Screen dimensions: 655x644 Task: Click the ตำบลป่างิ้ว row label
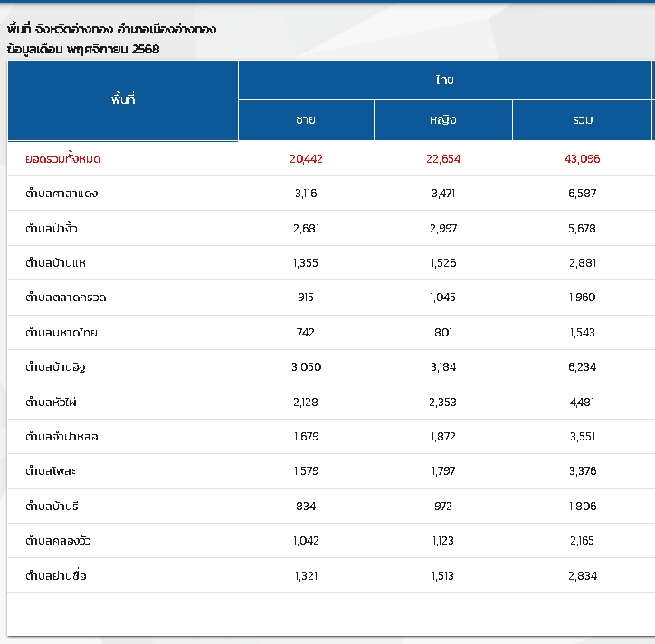[x=58, y=228]
